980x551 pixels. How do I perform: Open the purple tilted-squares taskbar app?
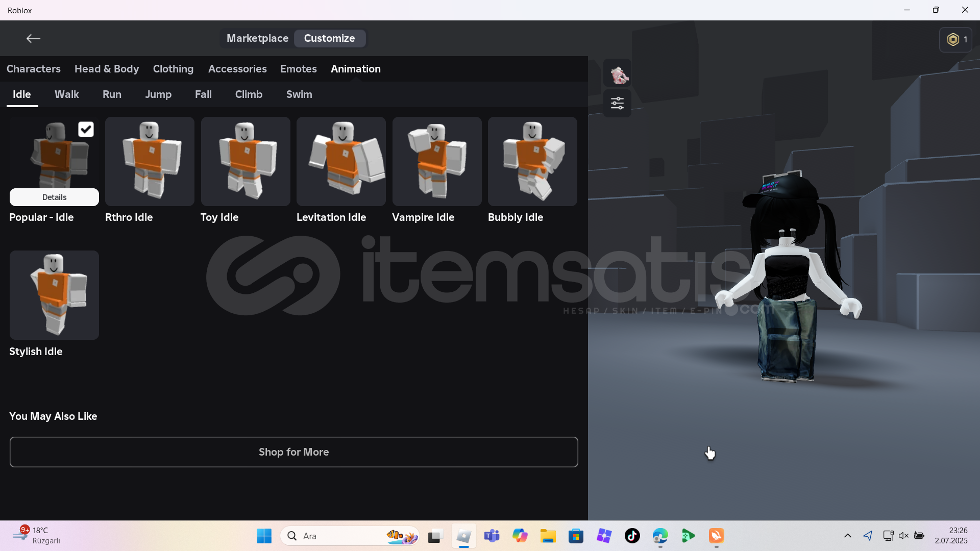(604, 536)
